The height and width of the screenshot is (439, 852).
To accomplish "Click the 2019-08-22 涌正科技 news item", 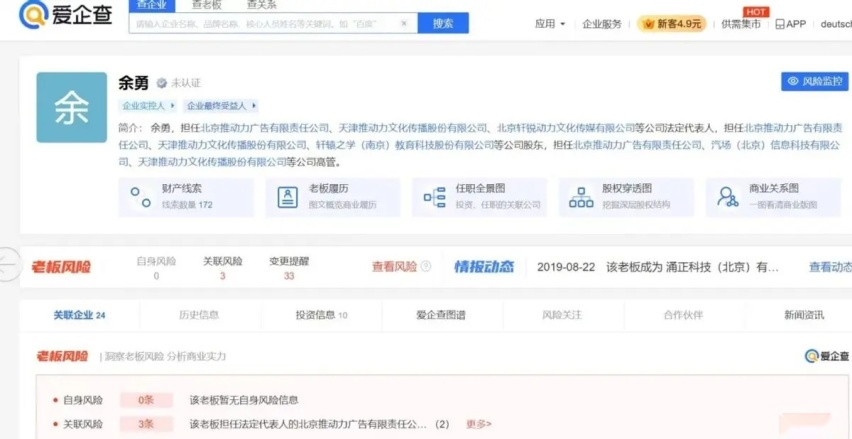I will [658, 267].
